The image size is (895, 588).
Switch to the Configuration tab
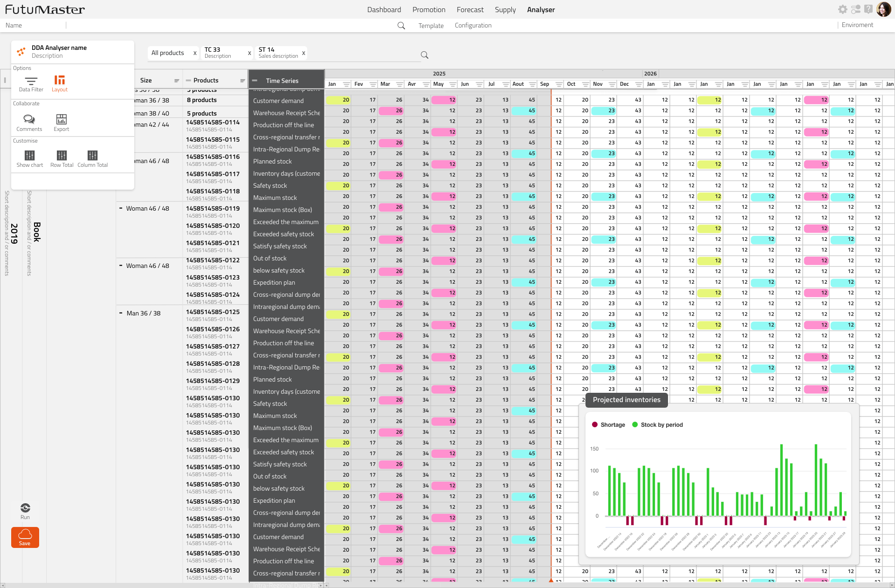point(473,26)
